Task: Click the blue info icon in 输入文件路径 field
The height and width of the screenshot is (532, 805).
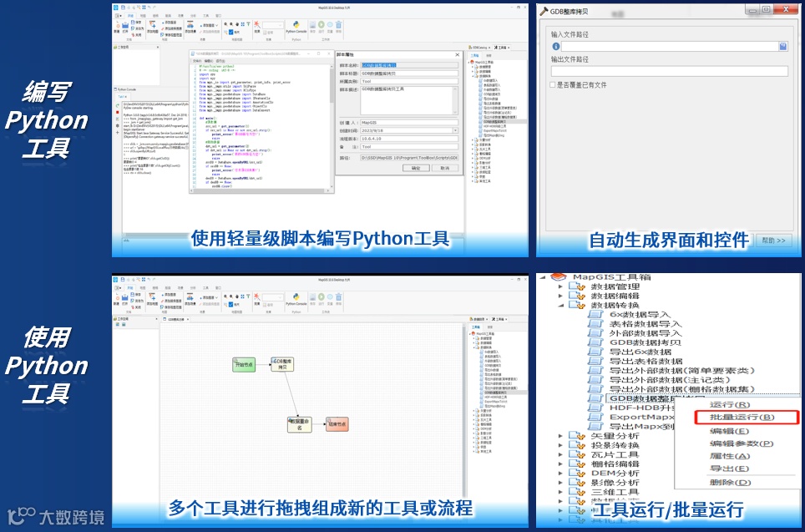Action: coord(555,46)
